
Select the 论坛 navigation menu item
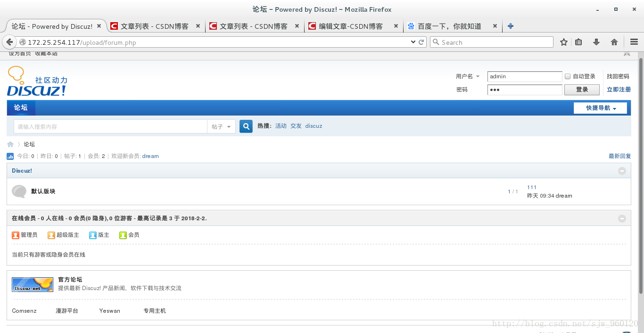[x=21, y=108]
